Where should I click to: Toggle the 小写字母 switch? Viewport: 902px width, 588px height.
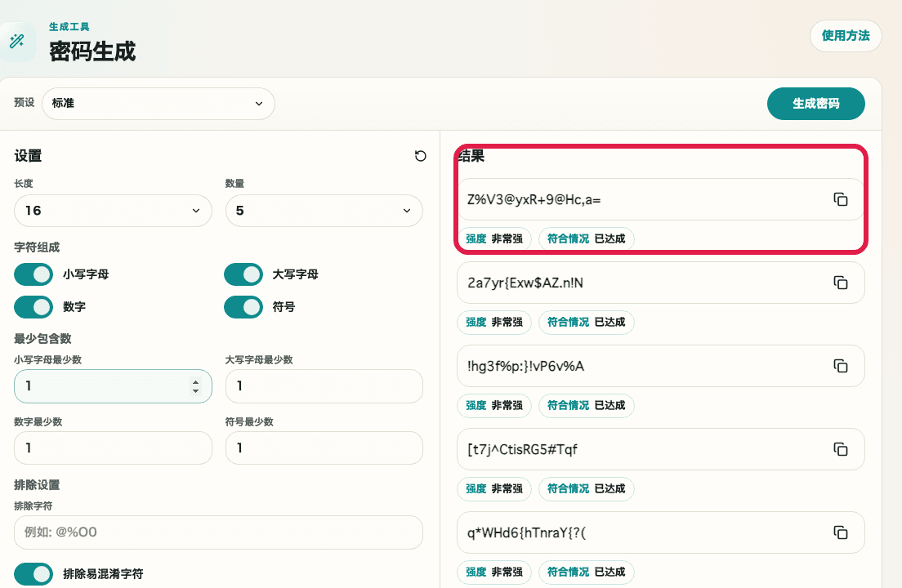coord(33,274)
